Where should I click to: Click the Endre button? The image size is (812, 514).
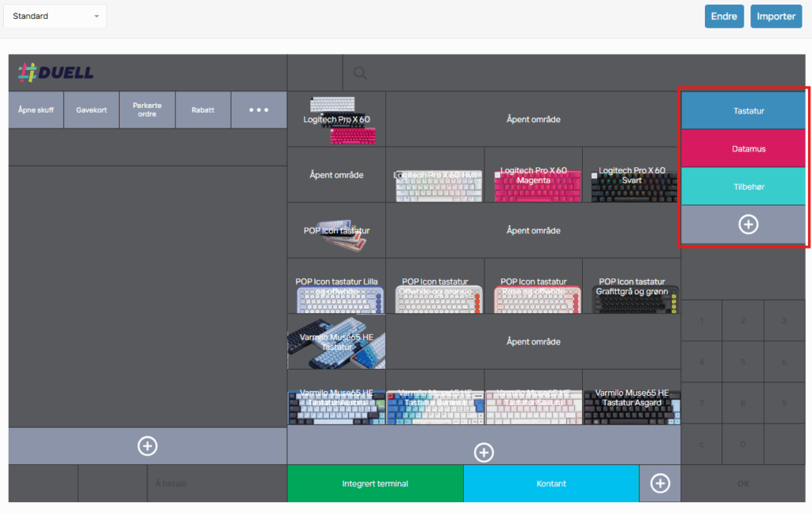coord(723,16)
